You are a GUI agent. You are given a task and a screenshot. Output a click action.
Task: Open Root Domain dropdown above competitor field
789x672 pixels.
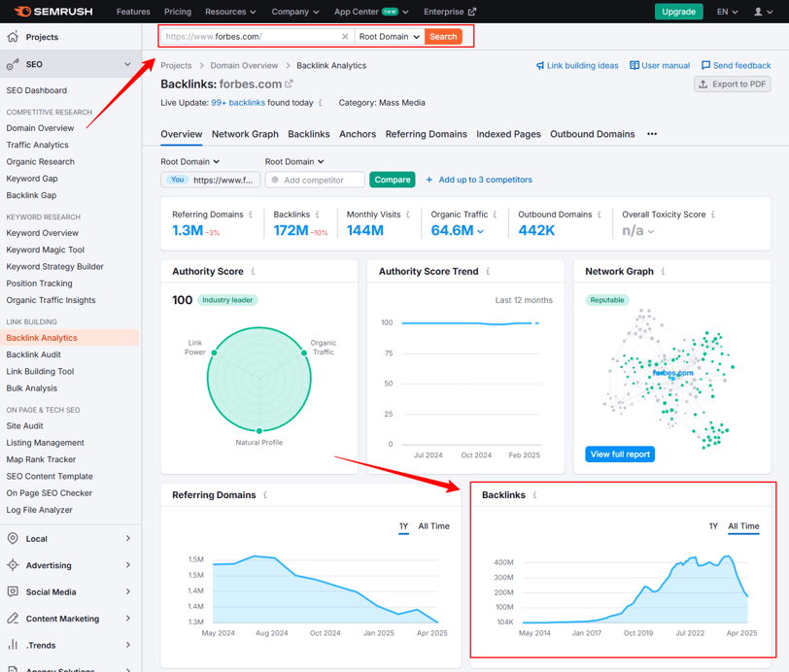294,161
